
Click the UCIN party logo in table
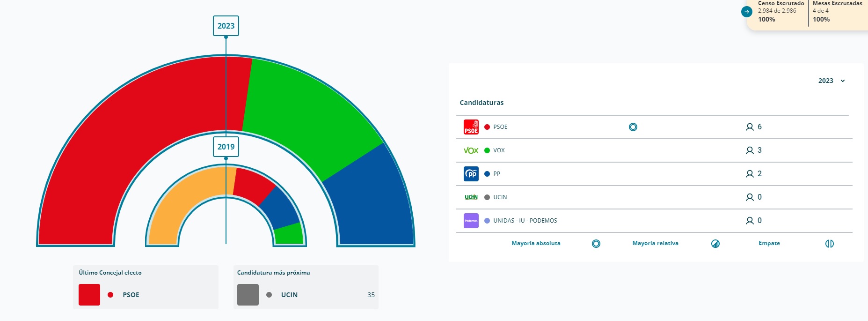click(x=471, y=197)
